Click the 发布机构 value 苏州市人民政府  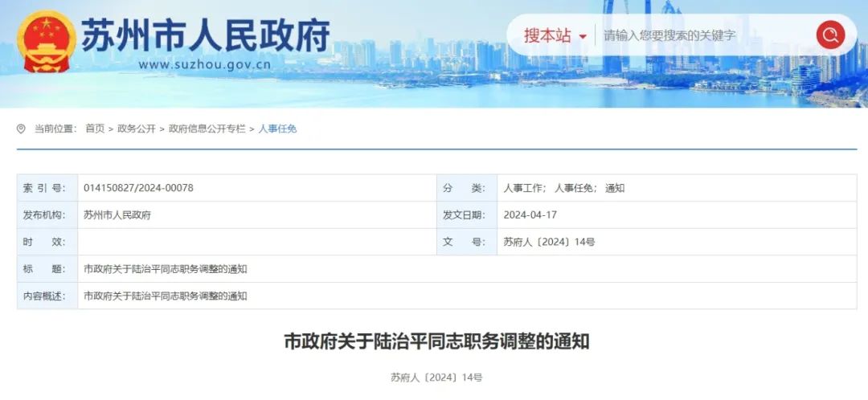117,215
